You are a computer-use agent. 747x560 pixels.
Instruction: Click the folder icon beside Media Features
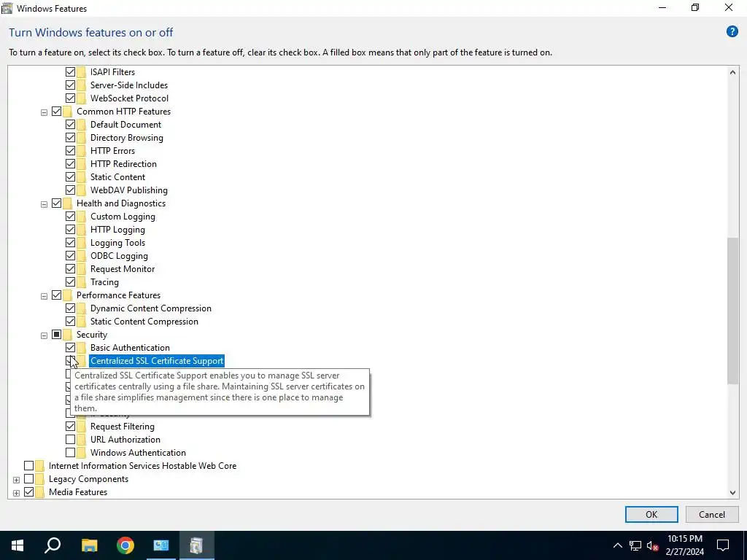[x=40, y=492]
